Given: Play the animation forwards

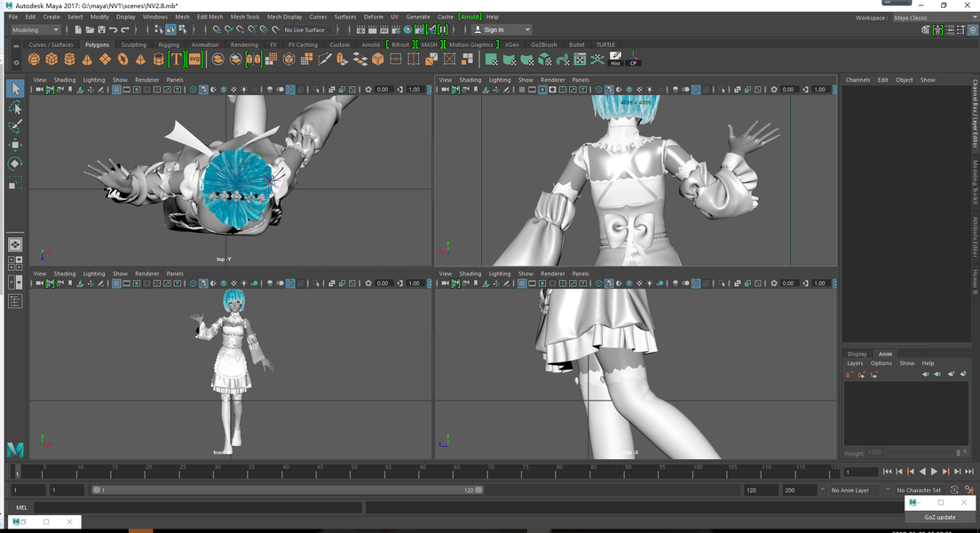Looking at the screenshot, I should point(934,472).
